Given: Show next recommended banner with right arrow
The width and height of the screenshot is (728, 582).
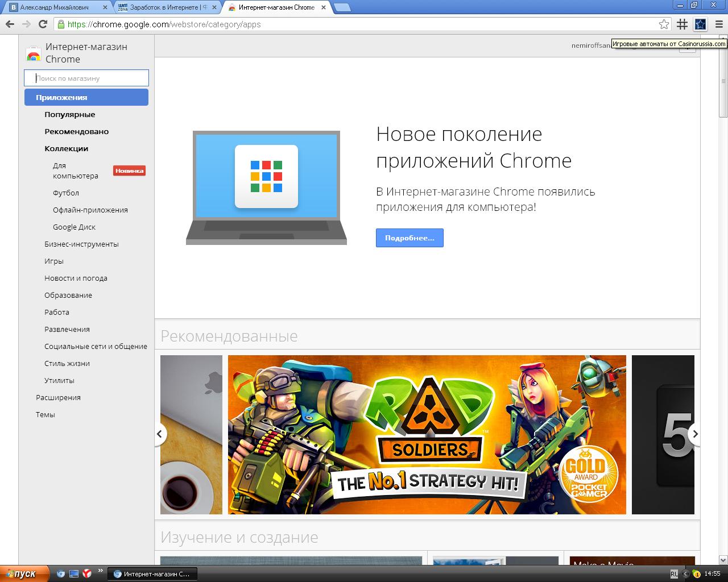Looking at the screenshot, I should 694,434.
